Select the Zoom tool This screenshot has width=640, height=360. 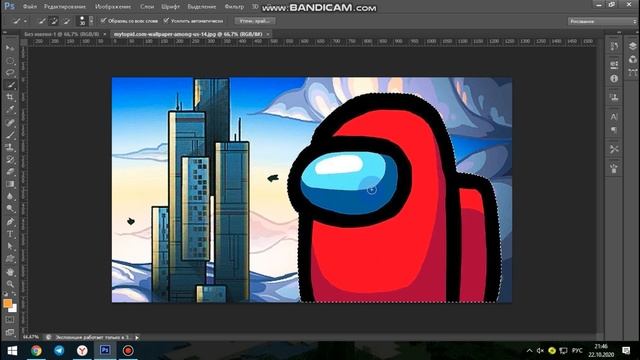(10, 284)
